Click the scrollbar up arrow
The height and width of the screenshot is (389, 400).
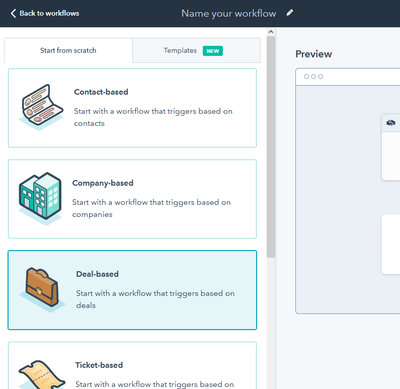(271, 32)
